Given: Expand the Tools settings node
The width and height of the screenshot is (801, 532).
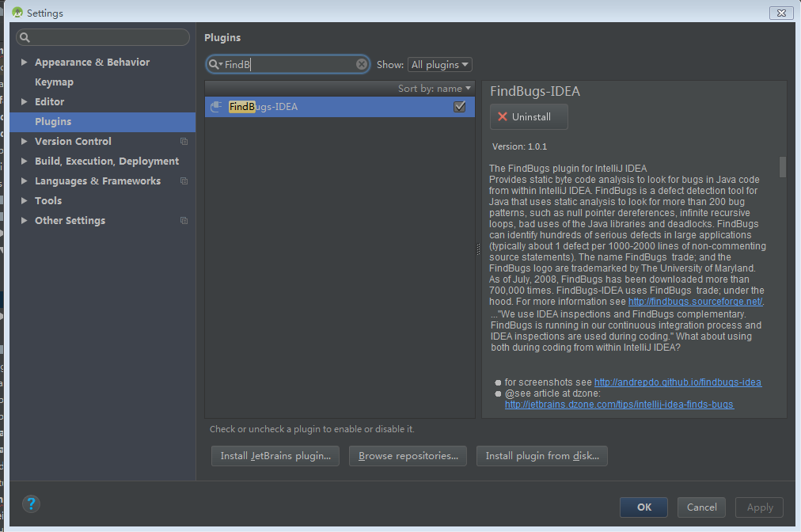Looking at the screenshot, I should tap(24, 201).
